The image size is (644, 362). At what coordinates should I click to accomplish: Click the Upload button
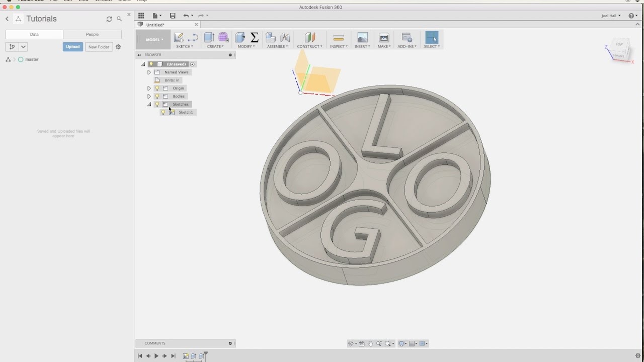(x=73, y=47)
